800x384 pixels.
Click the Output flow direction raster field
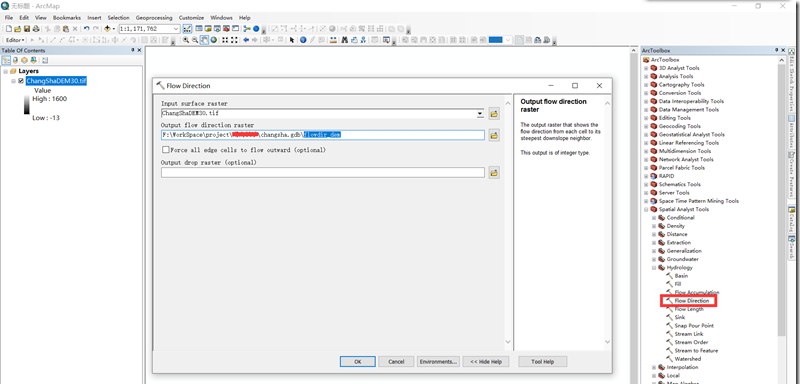(x=322, y=135)
